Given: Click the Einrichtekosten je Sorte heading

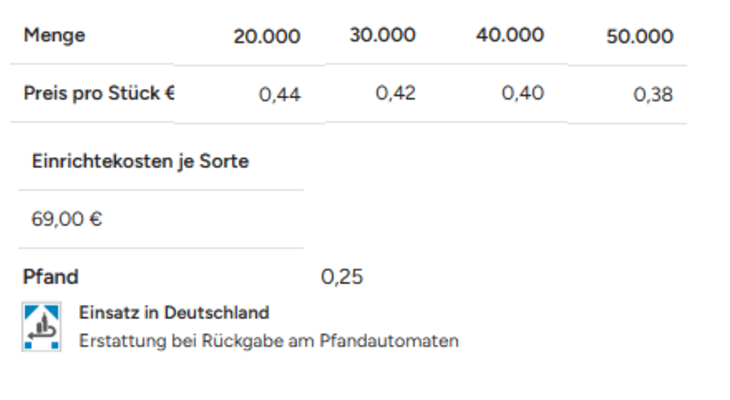Looking at the screenshot, I should click(x=140, y=162).
